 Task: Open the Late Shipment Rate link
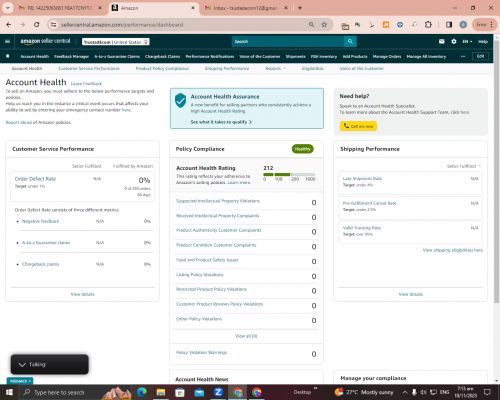[362, 179]
